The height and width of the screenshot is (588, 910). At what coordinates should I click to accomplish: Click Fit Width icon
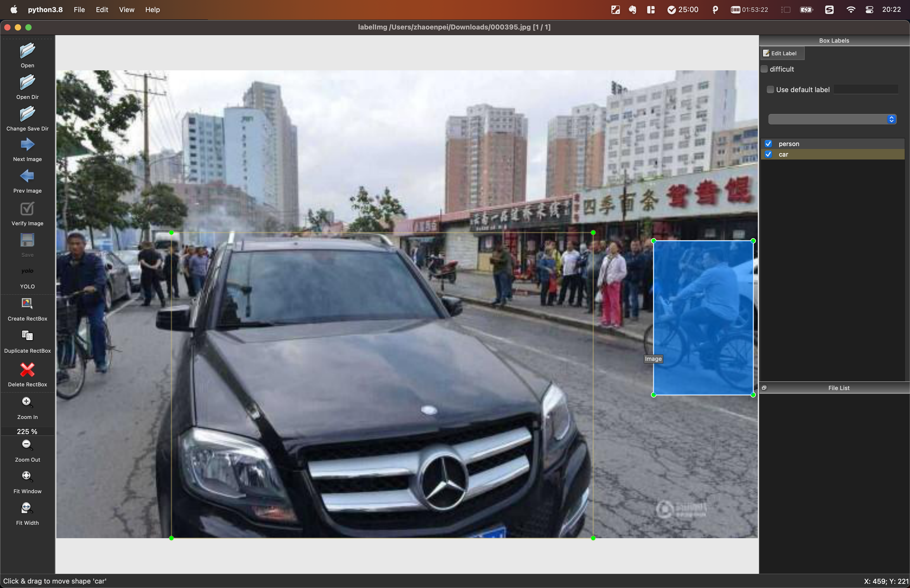pos(27,508)
